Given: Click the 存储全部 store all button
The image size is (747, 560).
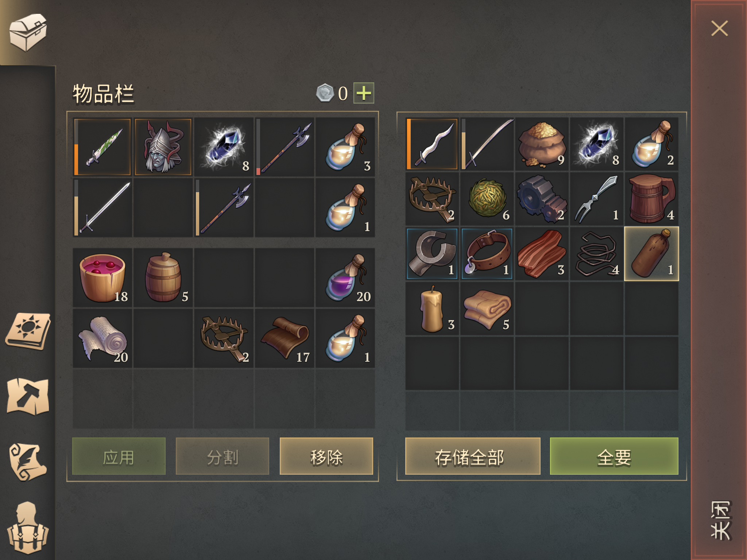Looking at the screenshot, I should click(x=473, y=456).
